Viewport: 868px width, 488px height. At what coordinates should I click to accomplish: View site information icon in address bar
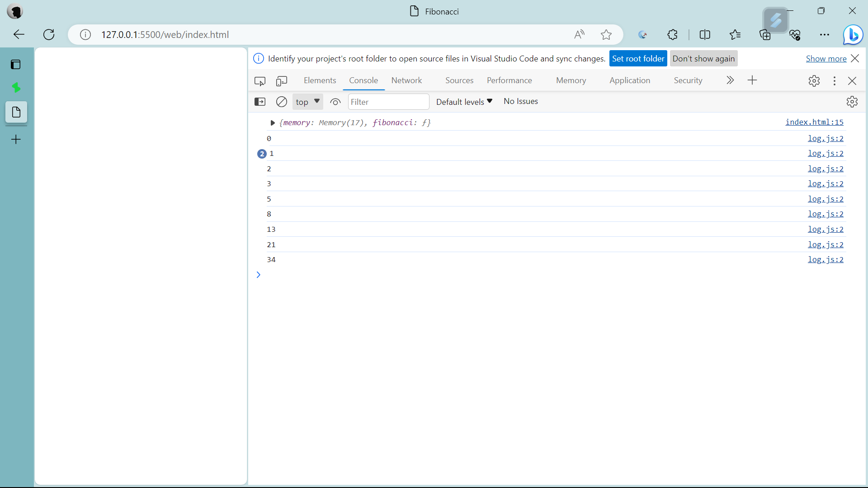[x=85, y=35]
